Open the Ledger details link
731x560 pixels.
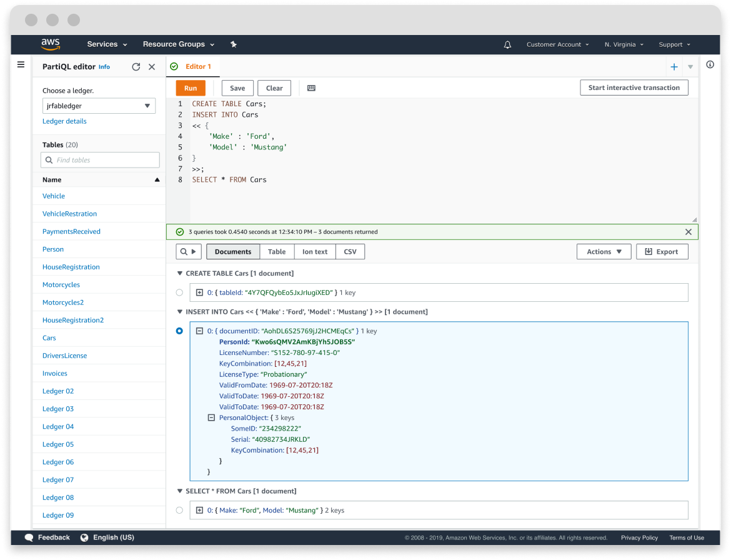[x=64, y=121]
